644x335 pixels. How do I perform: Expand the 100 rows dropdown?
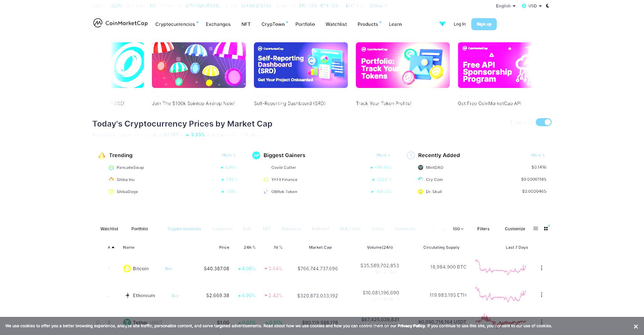pyautogui.click(x=458, y=229)
